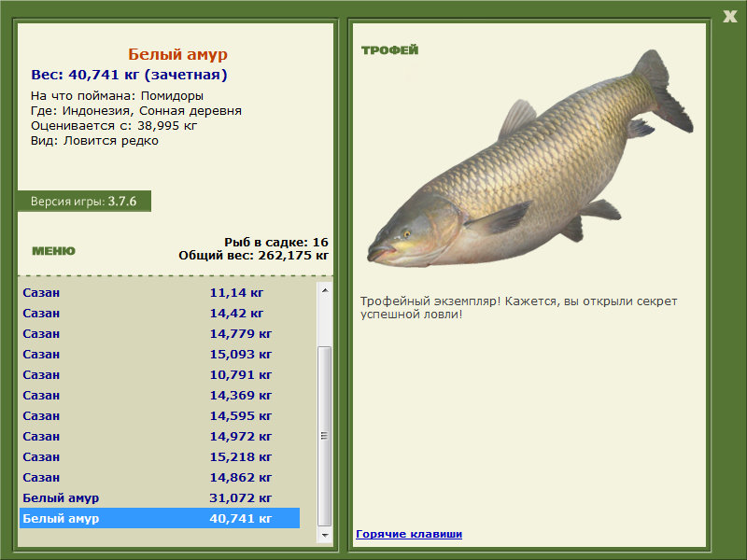Click the scrollbar up arrow in fish list
The height and width of the screenshot is (560, 747).
[325, 290]
